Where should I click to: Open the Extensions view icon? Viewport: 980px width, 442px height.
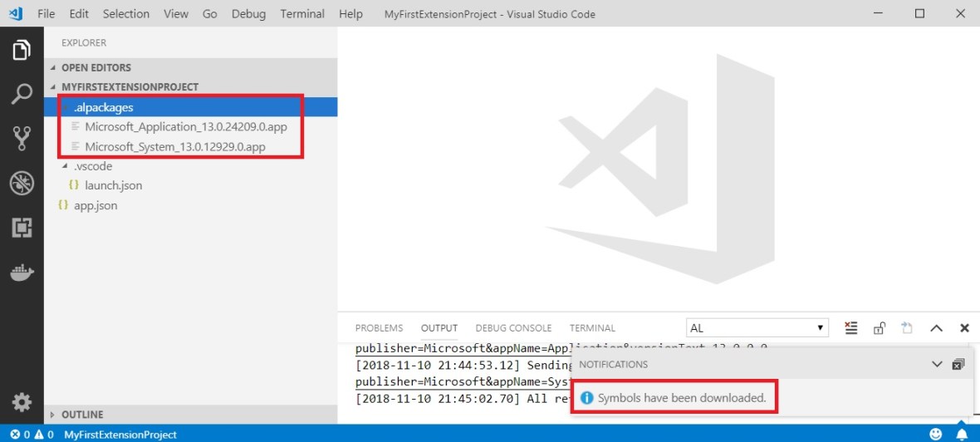point(22,228)
